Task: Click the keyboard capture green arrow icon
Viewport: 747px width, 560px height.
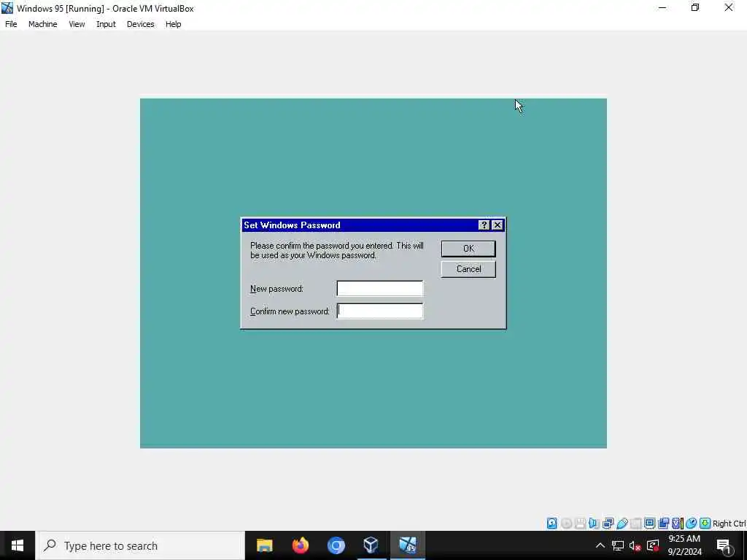Action: coord(705,524)
